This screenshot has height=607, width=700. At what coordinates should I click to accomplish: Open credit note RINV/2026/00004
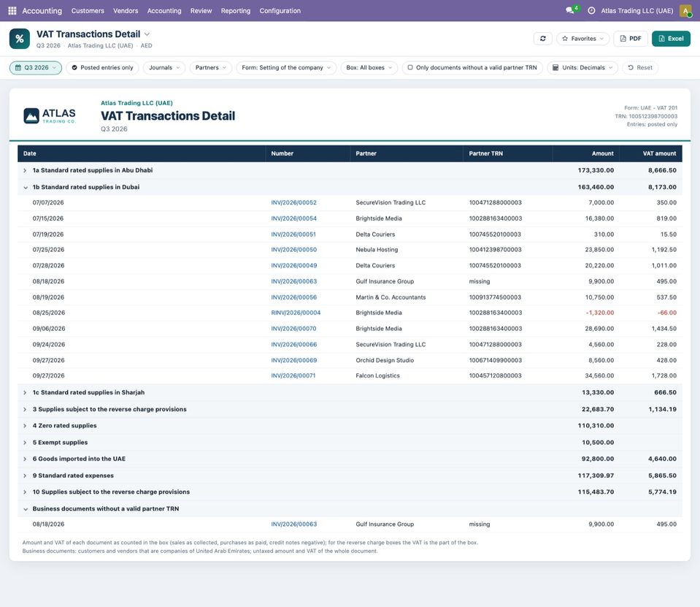pos(296,313)
